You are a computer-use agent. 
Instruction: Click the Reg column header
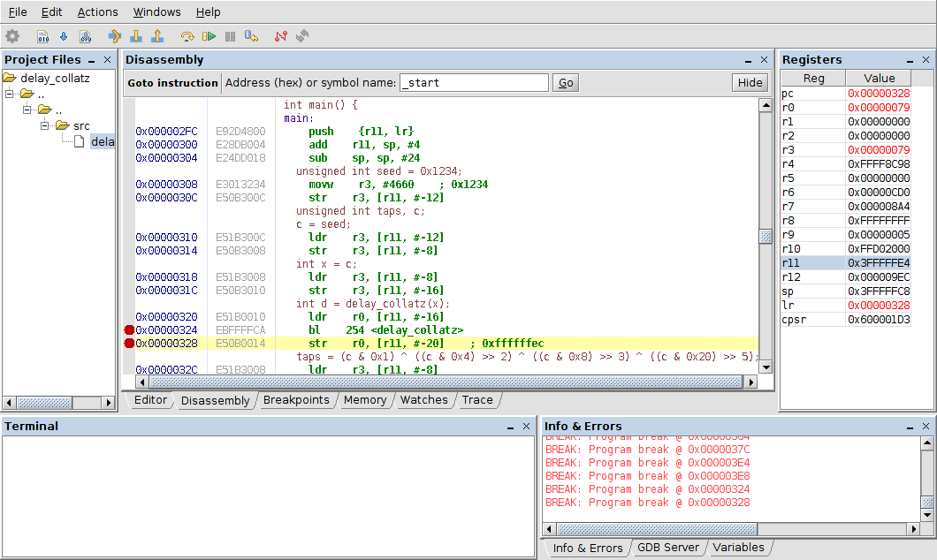813,79
